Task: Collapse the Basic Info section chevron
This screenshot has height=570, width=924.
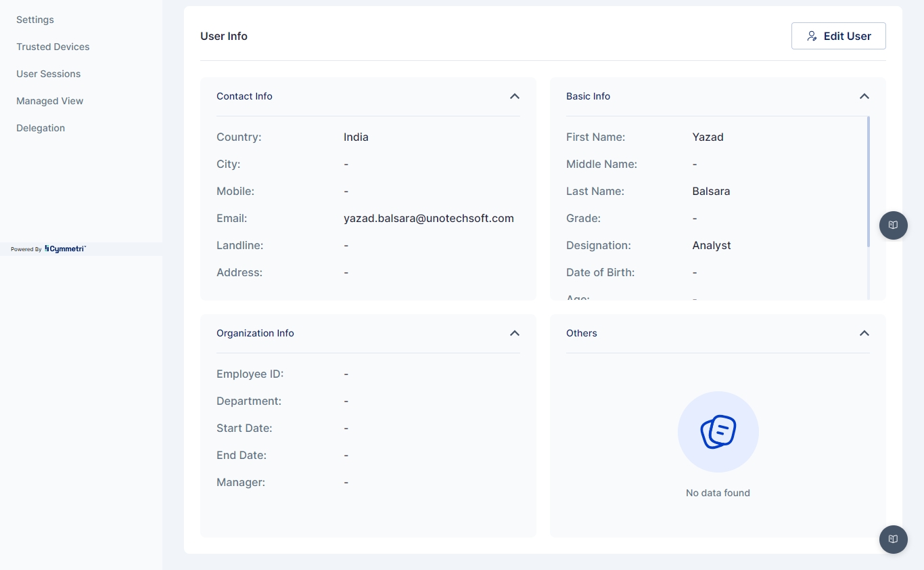Action: pos(864,96)
